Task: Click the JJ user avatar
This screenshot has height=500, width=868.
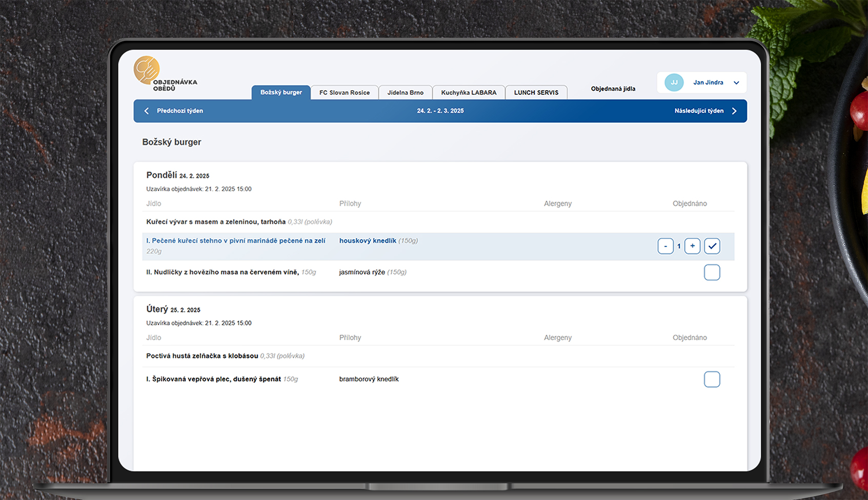Action: tap(674, 82)
